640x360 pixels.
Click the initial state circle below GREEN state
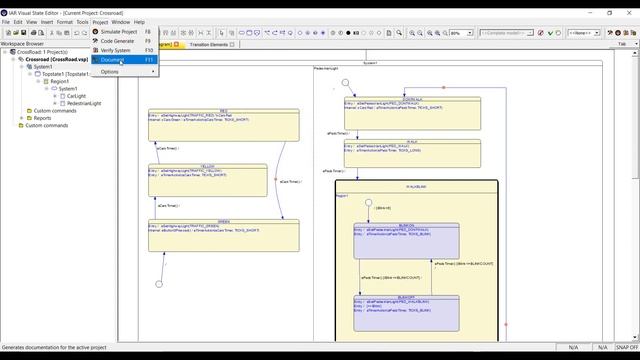click(159, 284)
